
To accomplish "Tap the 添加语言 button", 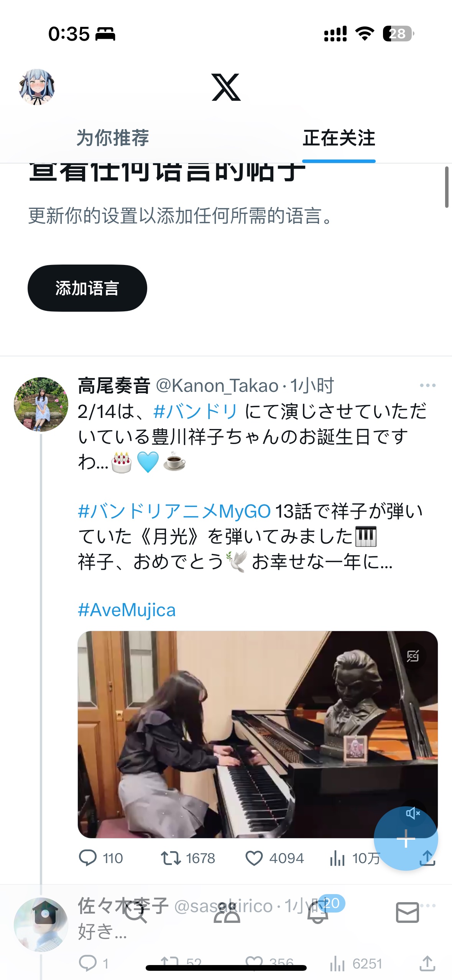I will click(87, 288).
